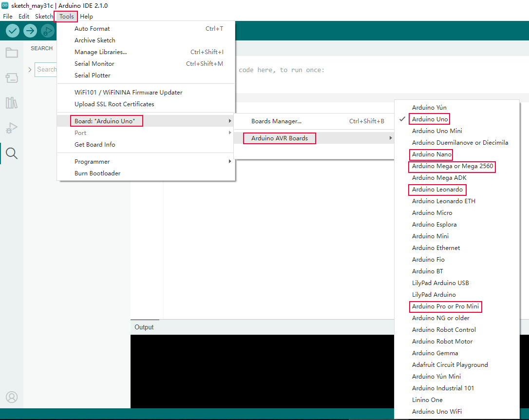This screenshot has height=420, width=529.
Task: Choose Archive Sketch from Tools menu
Action: point(146,40)
